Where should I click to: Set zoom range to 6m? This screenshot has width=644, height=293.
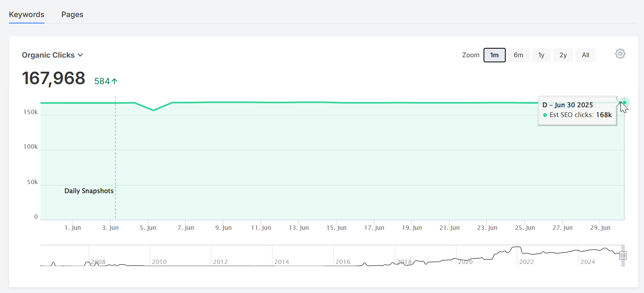pos(519,55)
